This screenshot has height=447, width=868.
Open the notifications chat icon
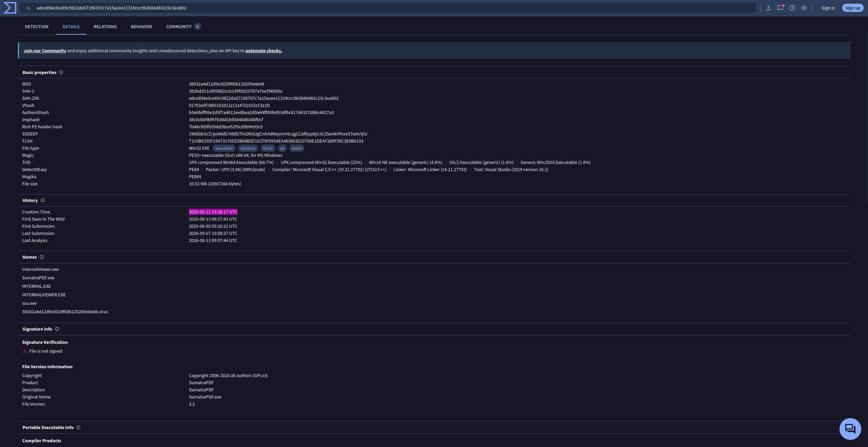click(x=780, y=8)
